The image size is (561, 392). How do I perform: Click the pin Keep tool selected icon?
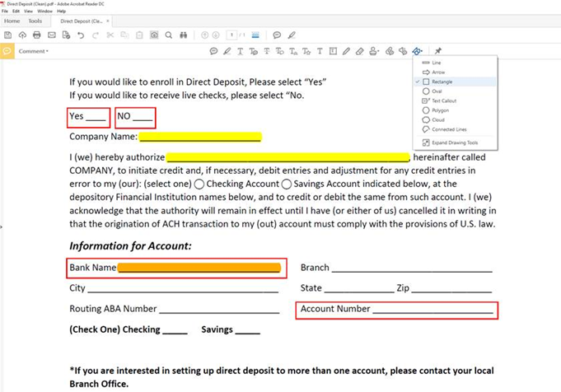point(438,51)
